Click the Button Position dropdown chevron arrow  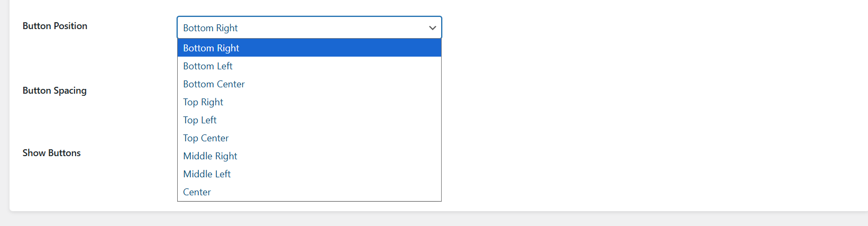pyautogui.click(x=432, y=28)
